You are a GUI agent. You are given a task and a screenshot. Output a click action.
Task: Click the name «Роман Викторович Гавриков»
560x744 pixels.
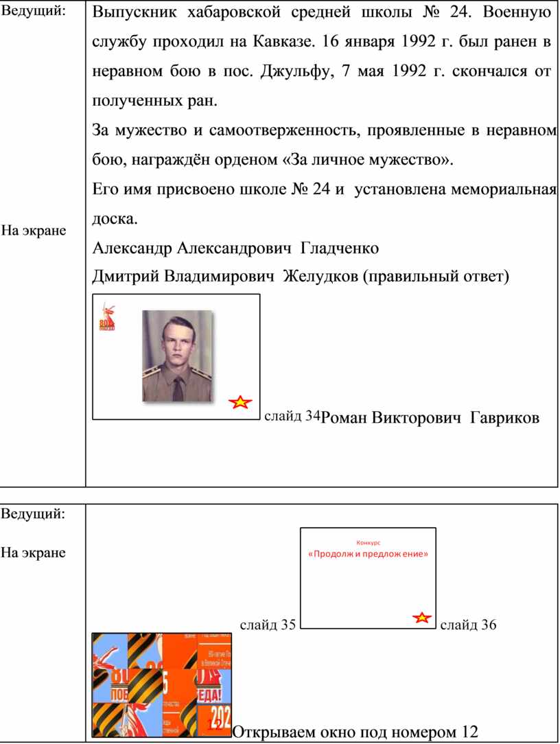(x=430, y=417)
